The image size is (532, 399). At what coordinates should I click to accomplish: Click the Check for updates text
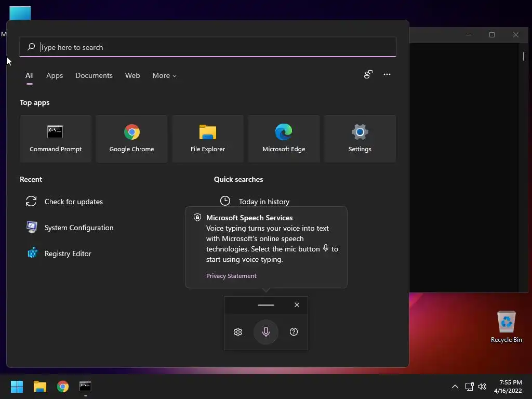[x=74, y=202]
